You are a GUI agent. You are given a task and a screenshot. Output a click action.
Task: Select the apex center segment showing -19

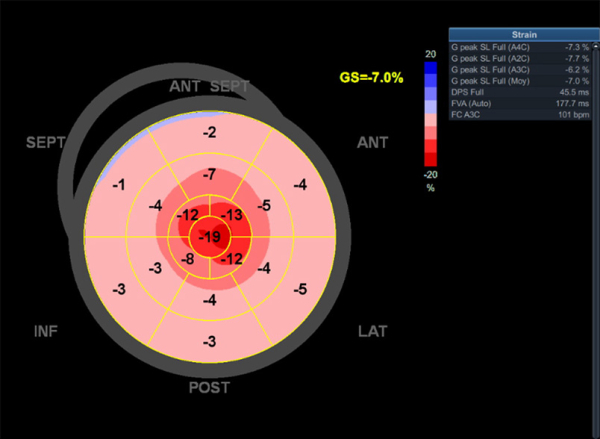click(x=210, y=237)
